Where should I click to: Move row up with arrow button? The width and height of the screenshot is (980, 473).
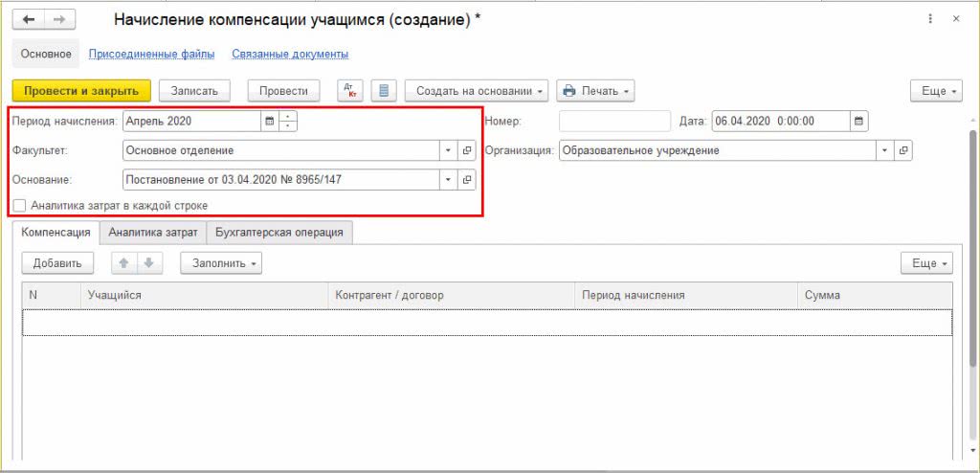pos(123,263)
